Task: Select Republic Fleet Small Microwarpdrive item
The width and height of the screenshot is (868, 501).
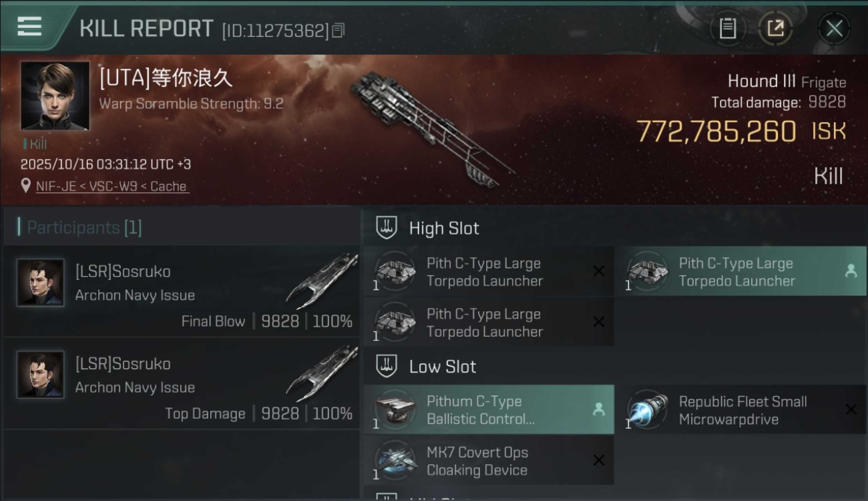Action: coord(741,409)
